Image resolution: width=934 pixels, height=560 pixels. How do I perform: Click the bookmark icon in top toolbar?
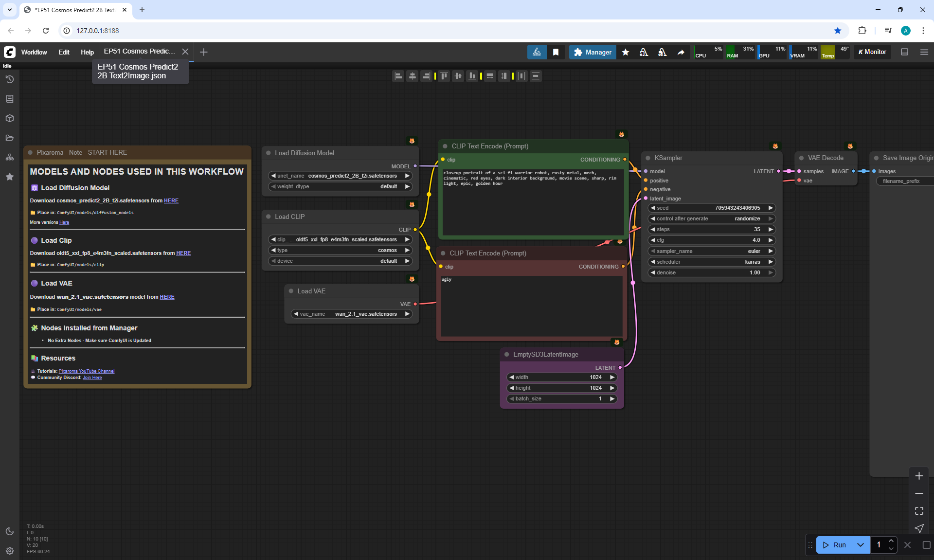[556, 52]
